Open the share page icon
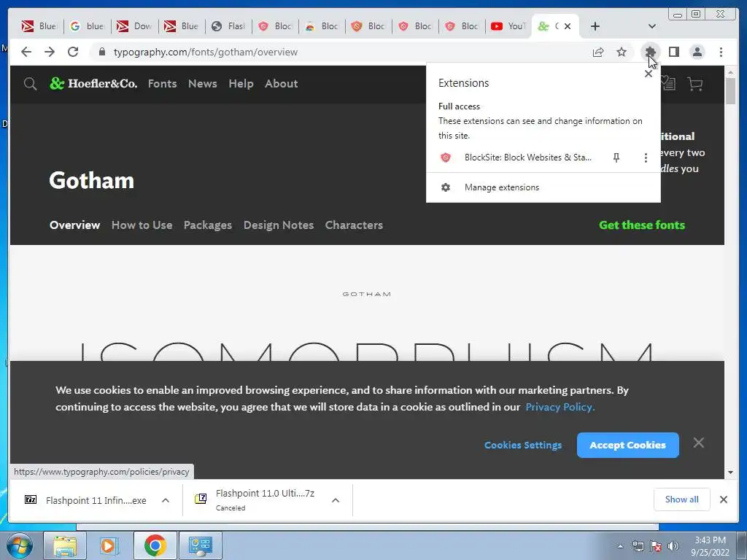 tap(598, 52)
